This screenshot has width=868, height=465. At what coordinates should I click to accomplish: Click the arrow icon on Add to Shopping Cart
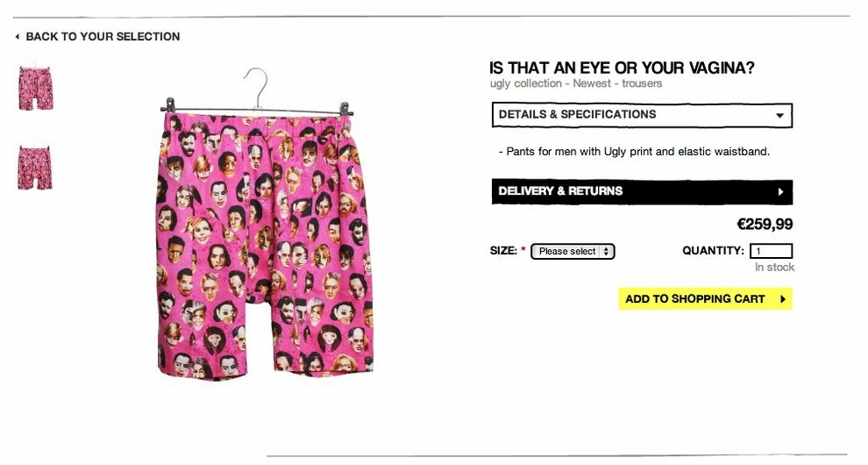[x=783, y=299]
